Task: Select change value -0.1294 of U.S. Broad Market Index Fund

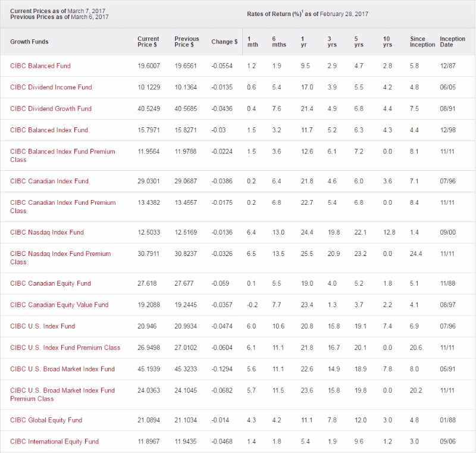Action: point(222,369)
